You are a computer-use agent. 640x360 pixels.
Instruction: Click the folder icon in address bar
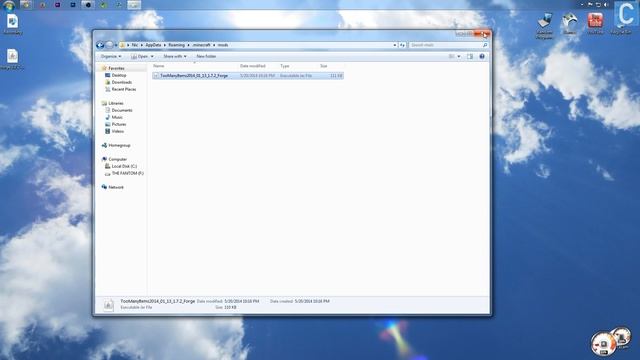coord(122,45)
